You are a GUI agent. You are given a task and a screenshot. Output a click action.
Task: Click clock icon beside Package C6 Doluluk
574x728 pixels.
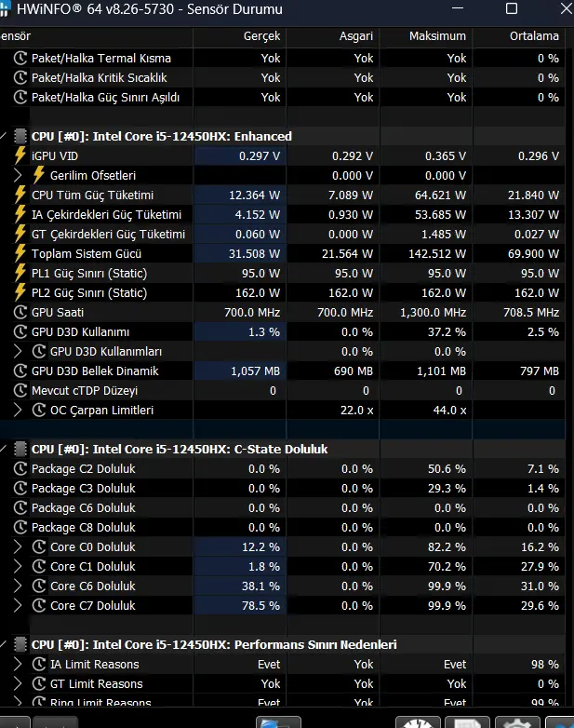click(20, 507)
